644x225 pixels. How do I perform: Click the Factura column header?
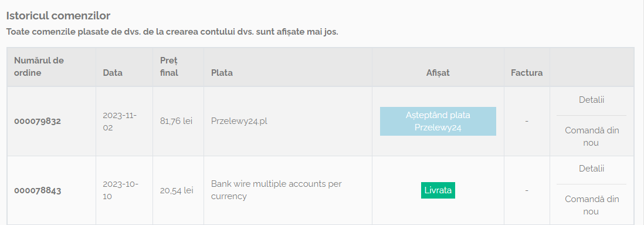point(527,73)
